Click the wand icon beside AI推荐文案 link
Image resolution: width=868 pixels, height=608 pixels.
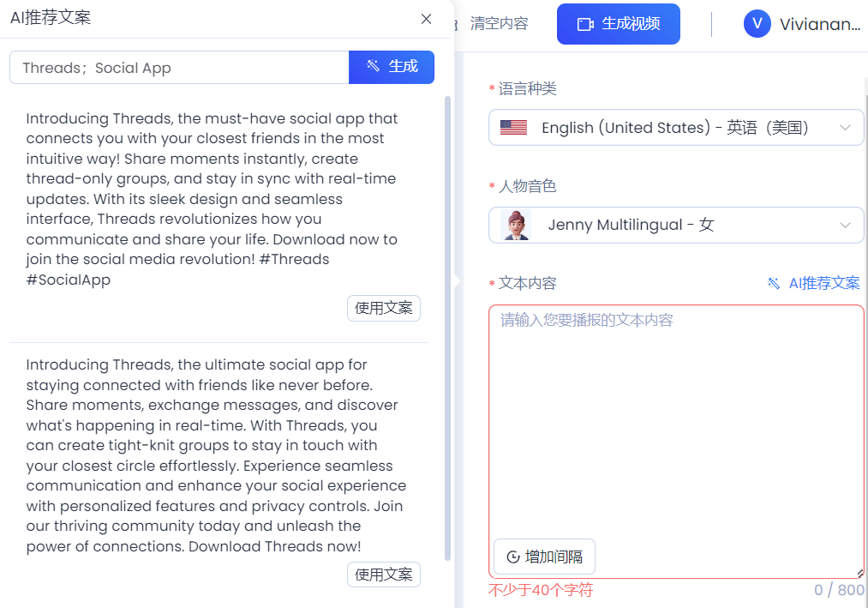[x=774, y=283]
